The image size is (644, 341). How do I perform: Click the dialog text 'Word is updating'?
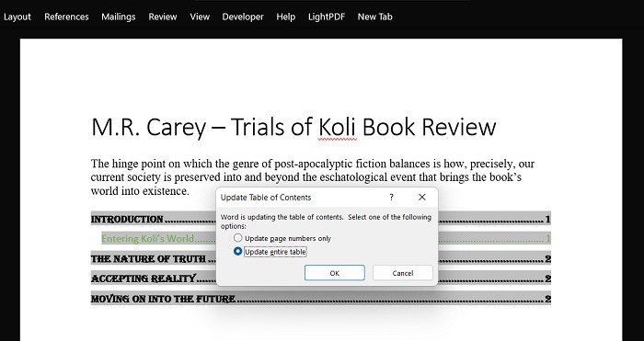(x=326, y=222)
